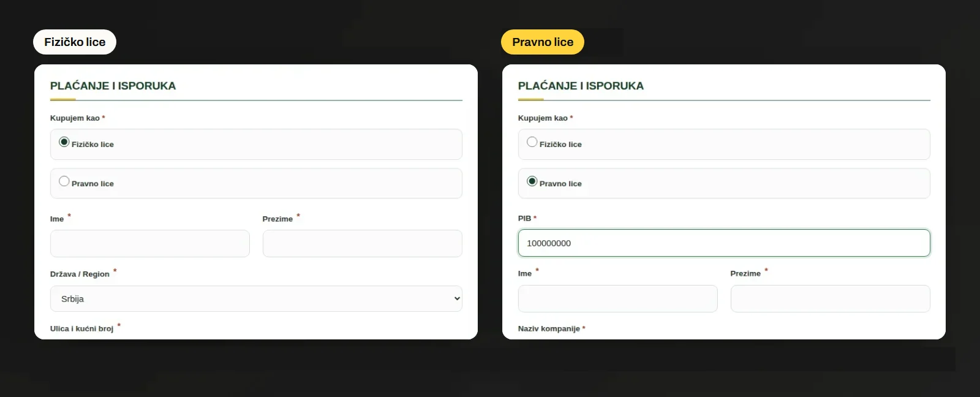Select Fizičko lice radio in left form
The width and height of the screenshot is (980, 397).
[64, 142]
